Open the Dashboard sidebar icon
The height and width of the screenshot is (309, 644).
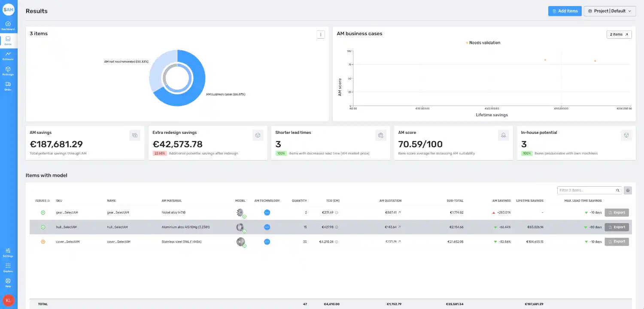pyautogui.click(x=8, y=24)
